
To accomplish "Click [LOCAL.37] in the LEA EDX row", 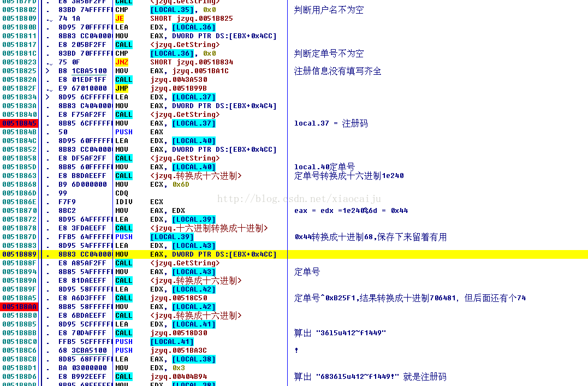I will coord(193,97).
